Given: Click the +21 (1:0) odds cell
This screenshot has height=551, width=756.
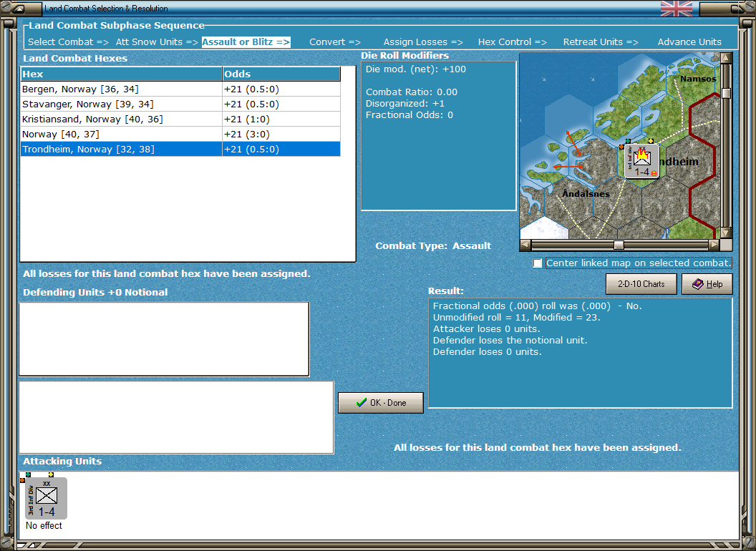Looking at the screenshot, I should [281, 119].
